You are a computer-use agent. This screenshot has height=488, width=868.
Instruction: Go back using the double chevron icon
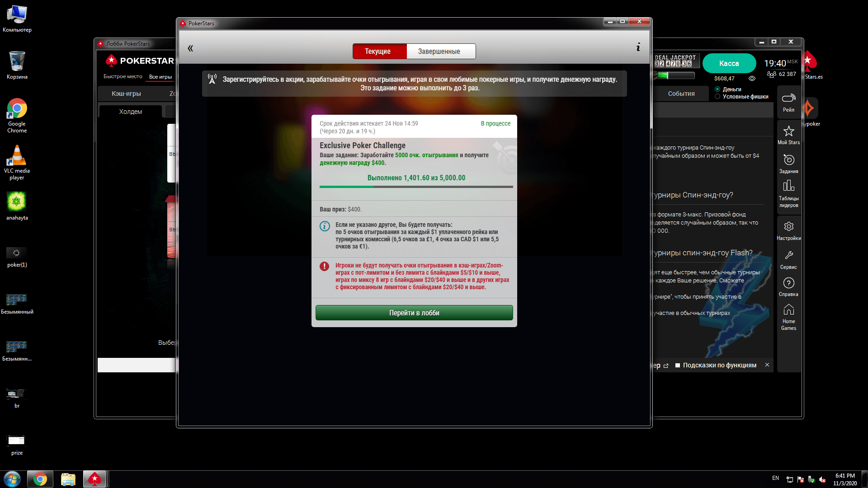point(190,48)
